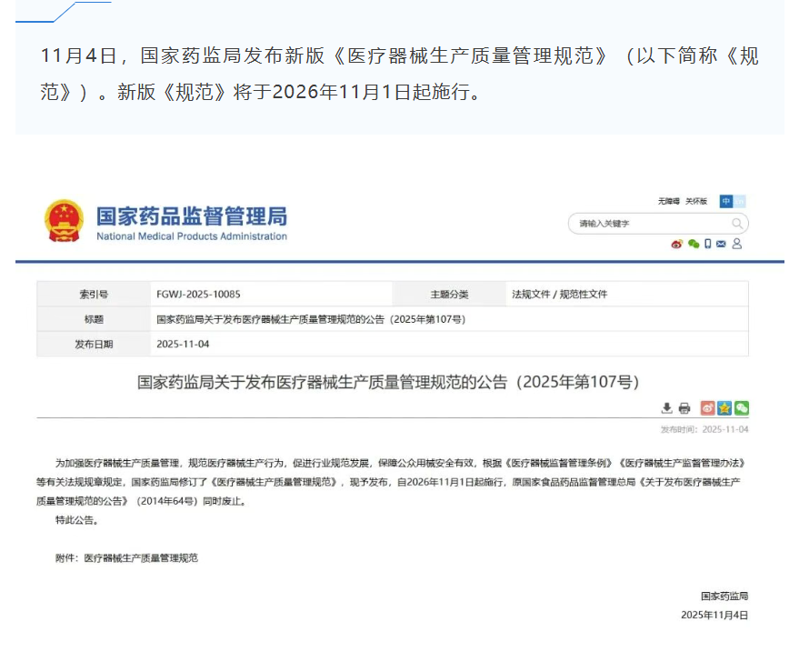Open the envelope mail icon

pos(722,244)
